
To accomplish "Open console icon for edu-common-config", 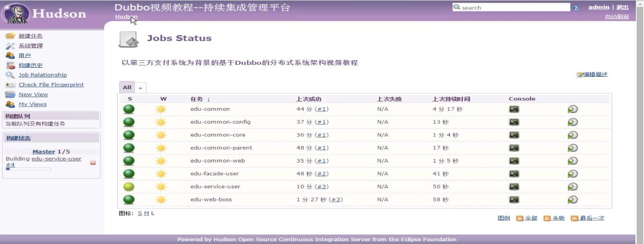I will pyautogui.click(x=514, y=122).
